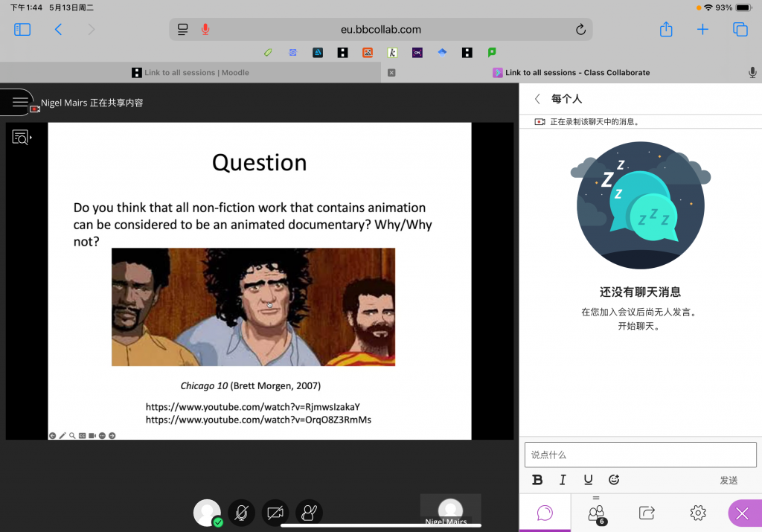Open the Attendees panel tab
The image size is (762, 532).
[x=596, y=513]
